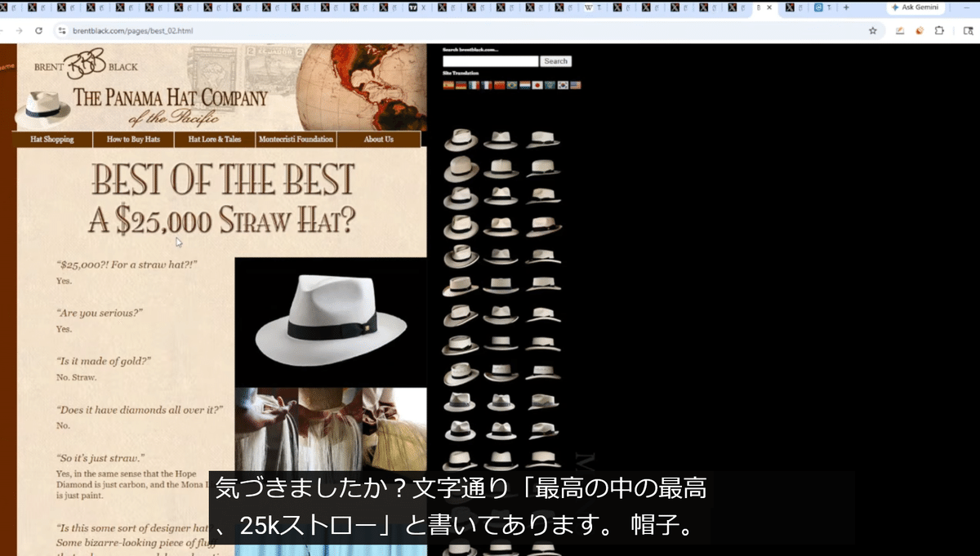
Task: Reload the page with the refresh icon
Action: tap(38, 30)
